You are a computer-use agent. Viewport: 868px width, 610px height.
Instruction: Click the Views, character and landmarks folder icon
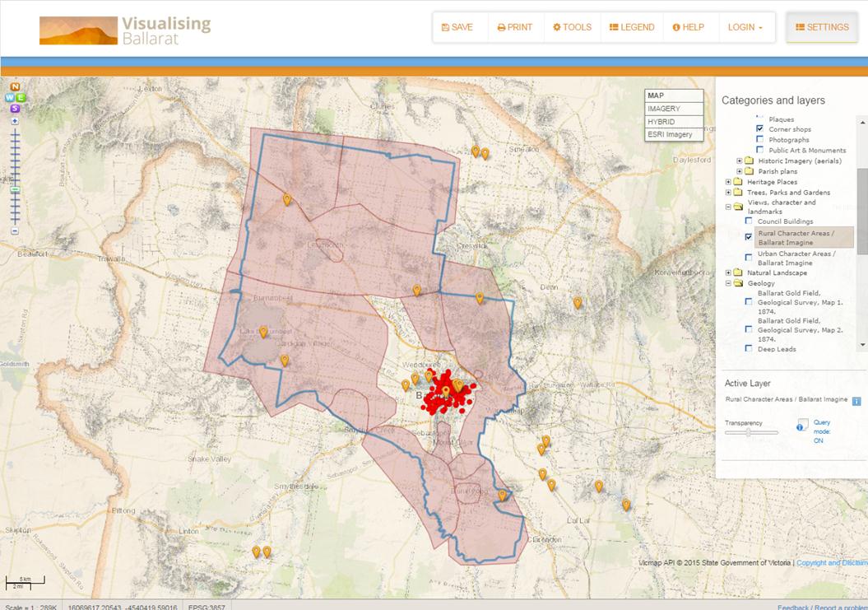click(738, 207)
